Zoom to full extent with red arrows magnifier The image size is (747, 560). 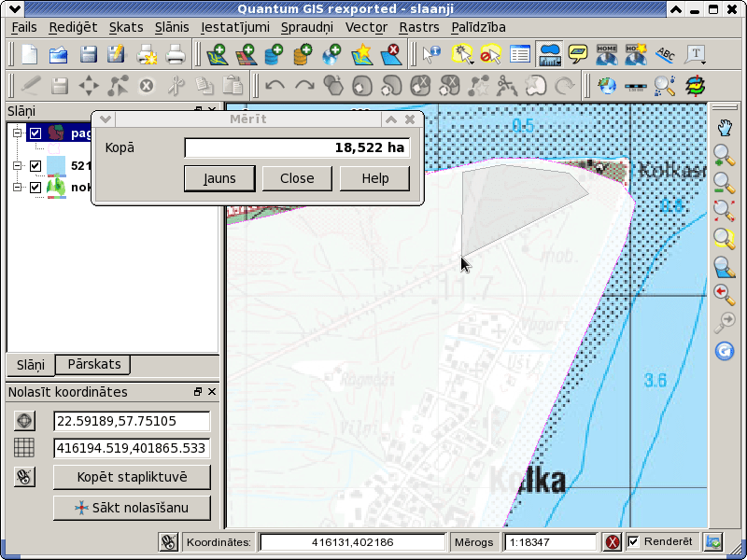(x=725, y=211)
